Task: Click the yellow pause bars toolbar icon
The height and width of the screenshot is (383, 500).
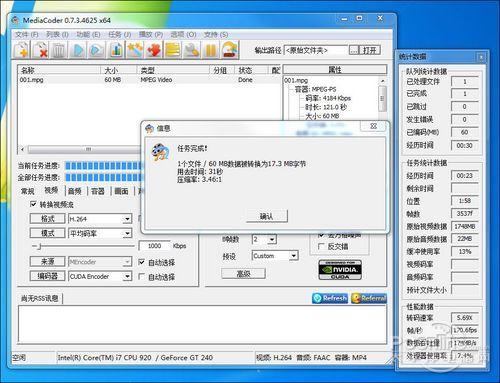Action: tap(211, 50)
